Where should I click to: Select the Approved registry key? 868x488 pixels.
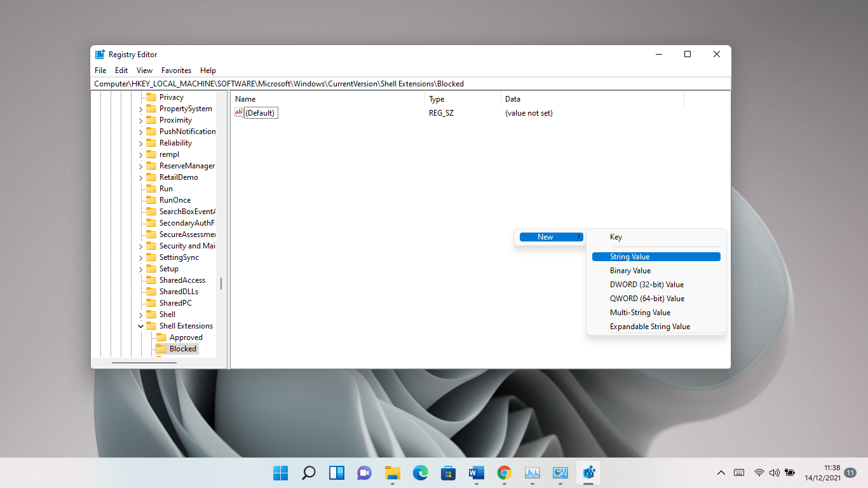[x=186, y=337]
